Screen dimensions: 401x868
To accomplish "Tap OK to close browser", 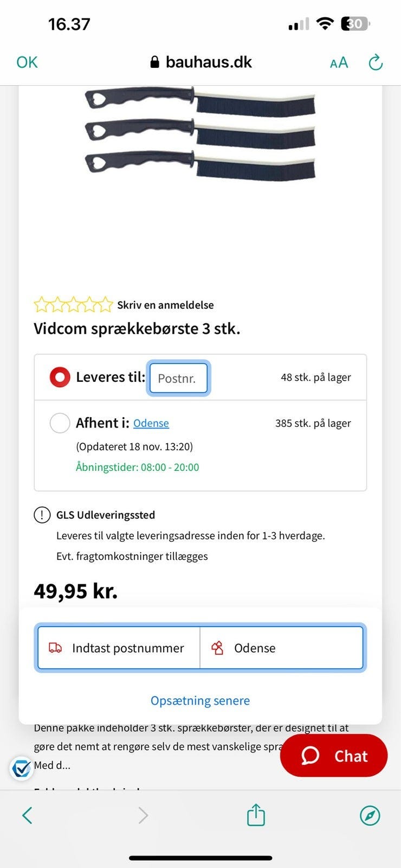I will pyautogui.click(x=27, y=62).
